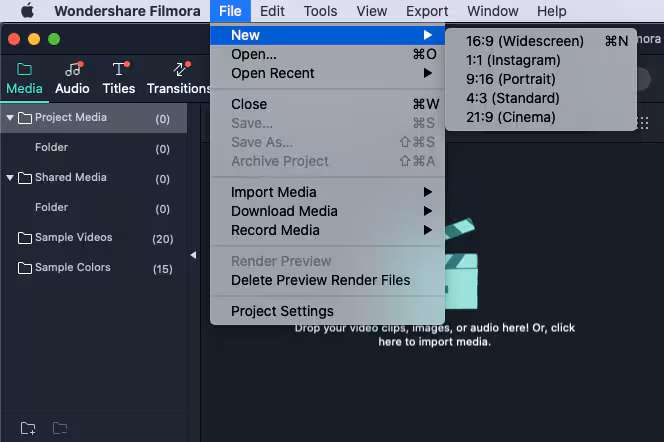The image size is (664, 442).
Task: Open the Window menu
Action: [x=492, y=11]
